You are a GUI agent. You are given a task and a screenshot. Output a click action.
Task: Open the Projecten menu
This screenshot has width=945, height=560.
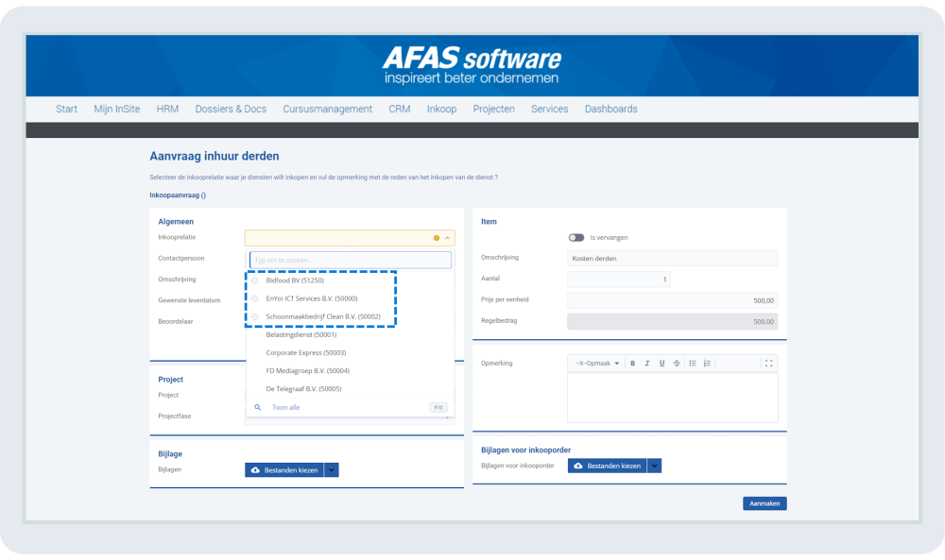point(493,109)
